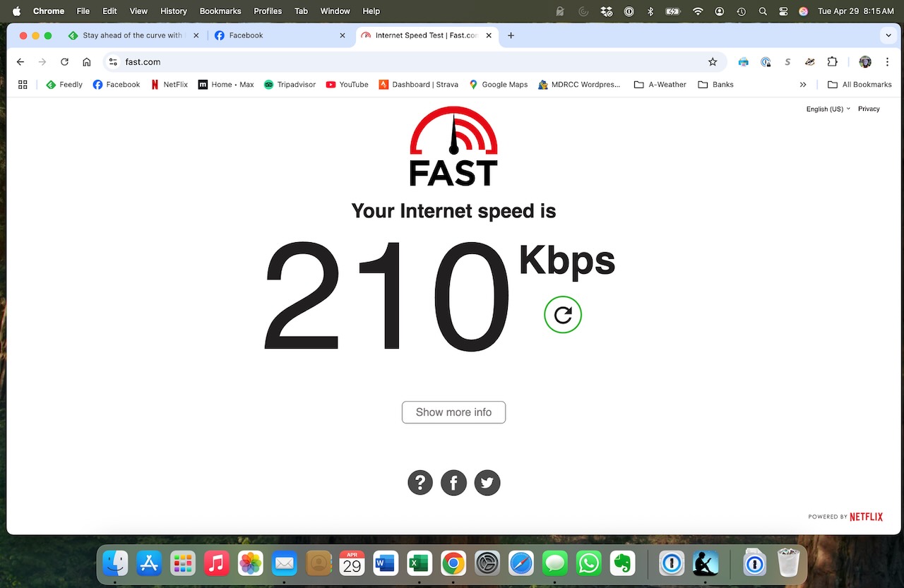Image resolution: width=904 pixels, height=588 pixels.
Task: Expand the English (US) language dropdown
Action: point(828,109)
